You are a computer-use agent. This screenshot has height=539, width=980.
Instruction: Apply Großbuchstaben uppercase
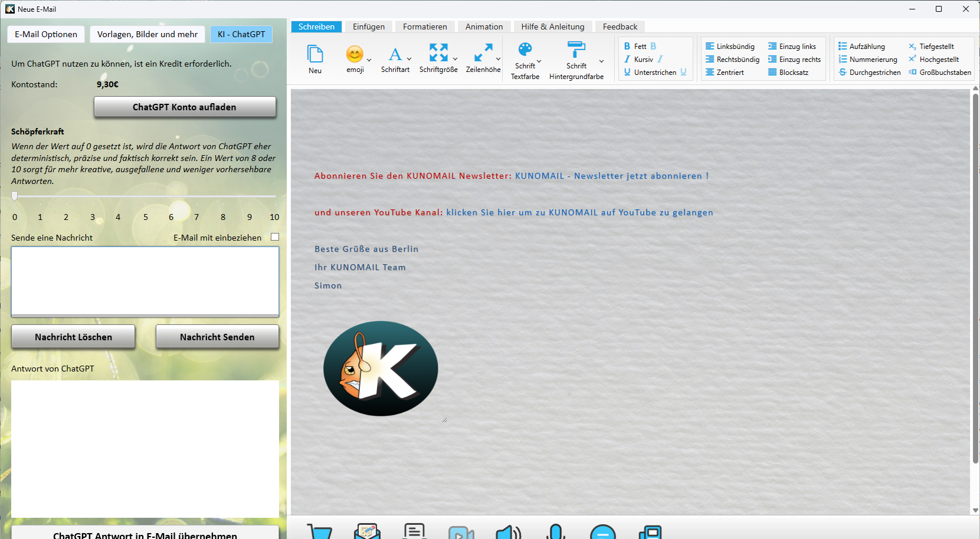tap(939, 72)
